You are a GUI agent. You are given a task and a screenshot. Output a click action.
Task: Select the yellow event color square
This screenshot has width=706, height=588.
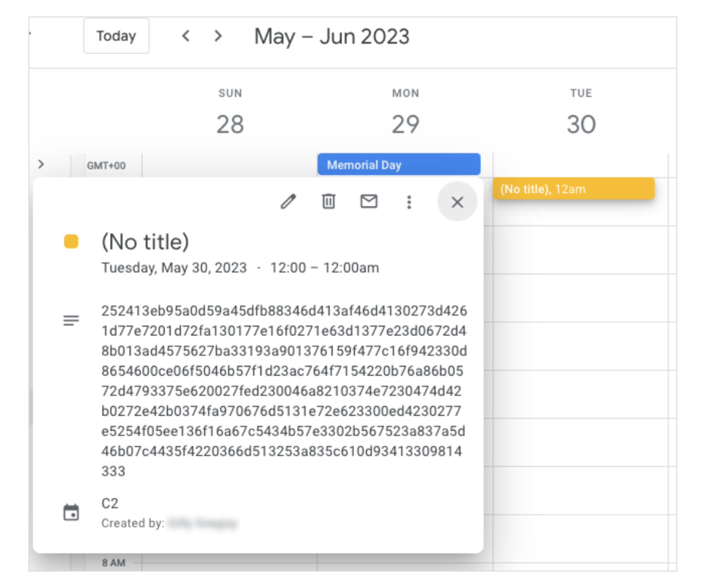(x=71, y=240)
